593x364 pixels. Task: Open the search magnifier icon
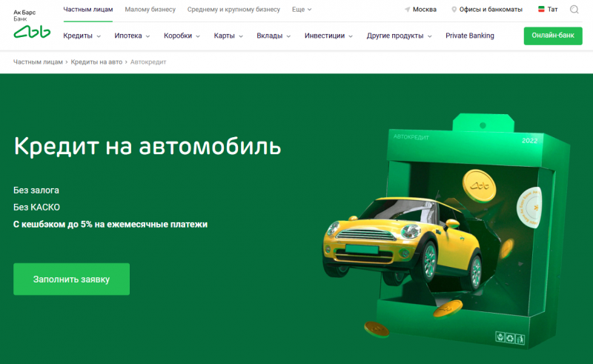pos(574,10)
